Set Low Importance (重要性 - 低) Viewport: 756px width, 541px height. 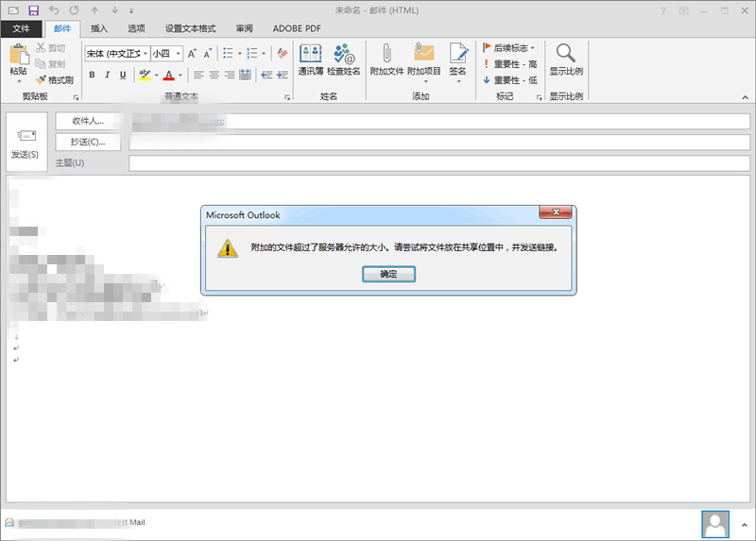click(510, 80)
